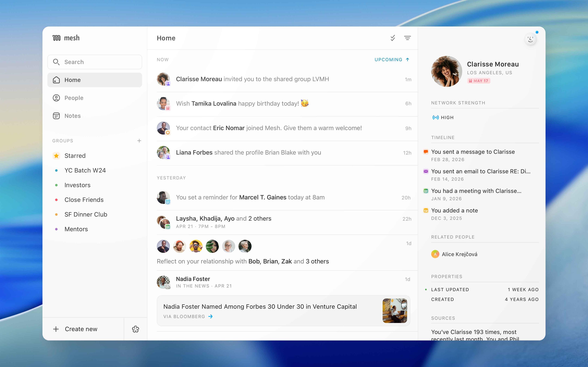588x367 pixels.
Task: Select the Starred group
Action: [x=75, y=156]
